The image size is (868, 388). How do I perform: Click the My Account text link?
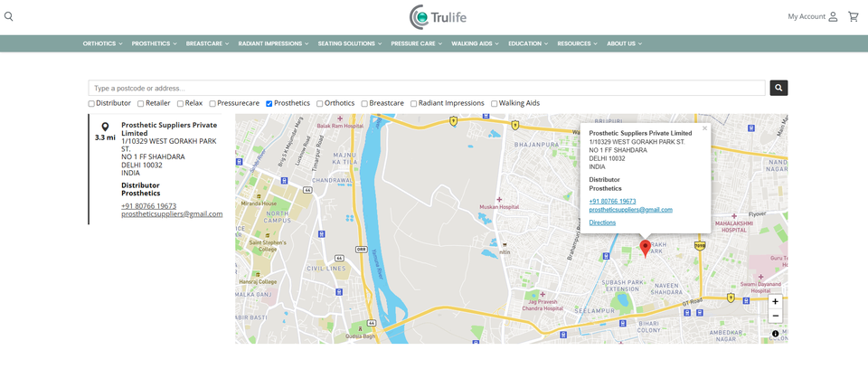click(807, 16)
